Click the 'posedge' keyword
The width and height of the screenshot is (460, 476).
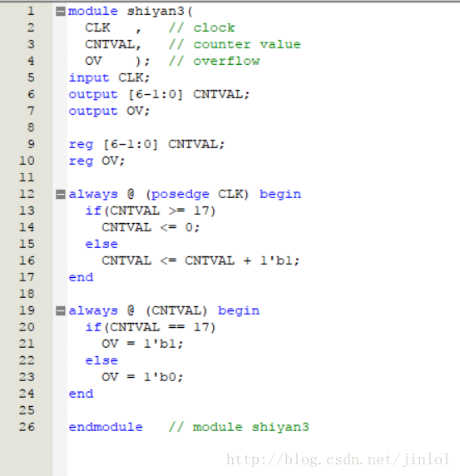[181, 194]
